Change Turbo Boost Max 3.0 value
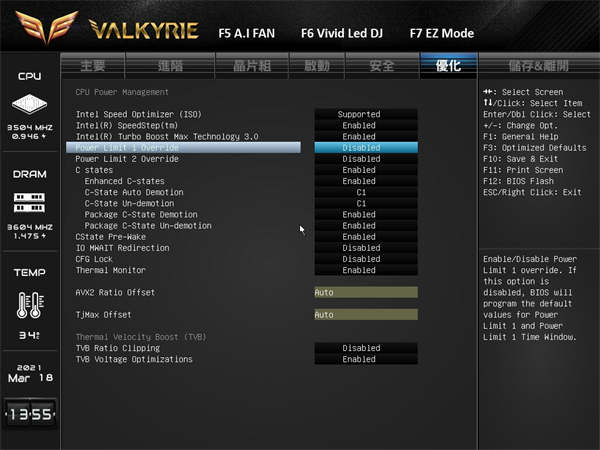The height and width of the screenshot is (450, 600). tap(366, 136)
